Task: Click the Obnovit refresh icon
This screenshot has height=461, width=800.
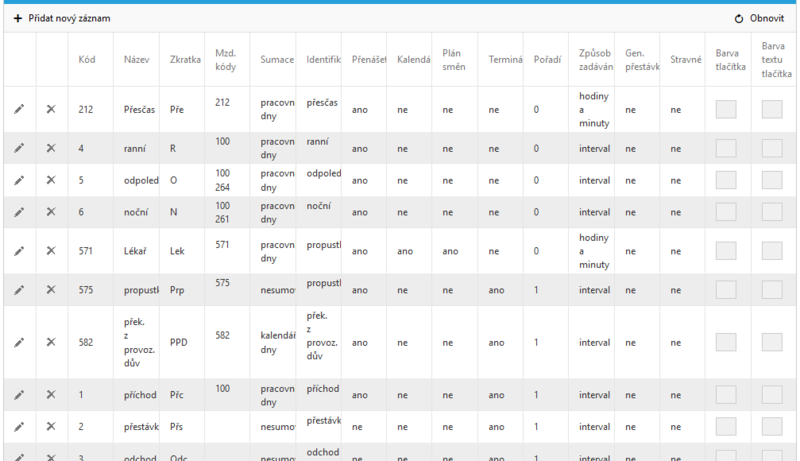Action: pyautogui.click(x=739, y=19)
